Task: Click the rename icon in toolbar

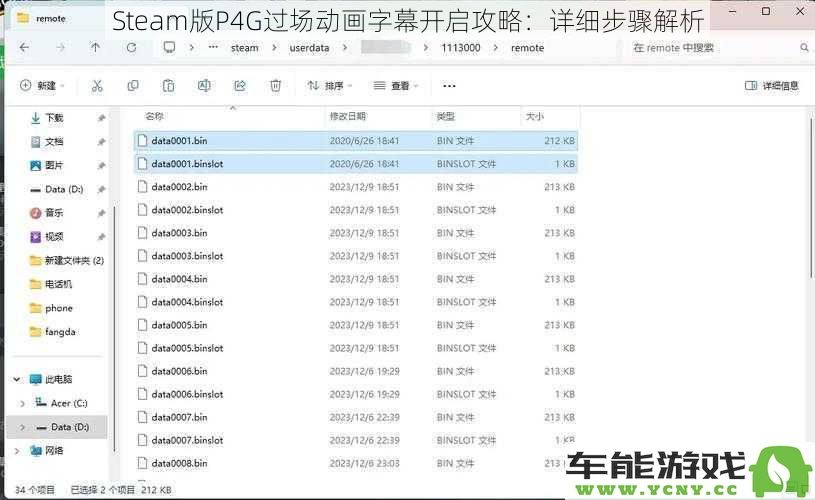Action: pos(204,86)
